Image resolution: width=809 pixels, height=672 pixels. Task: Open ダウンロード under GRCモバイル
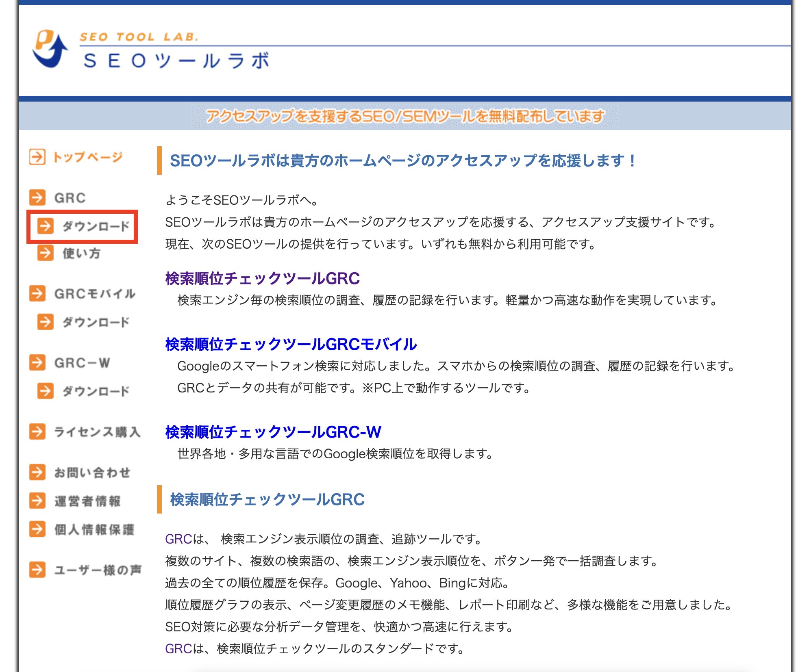coord(96,322)
